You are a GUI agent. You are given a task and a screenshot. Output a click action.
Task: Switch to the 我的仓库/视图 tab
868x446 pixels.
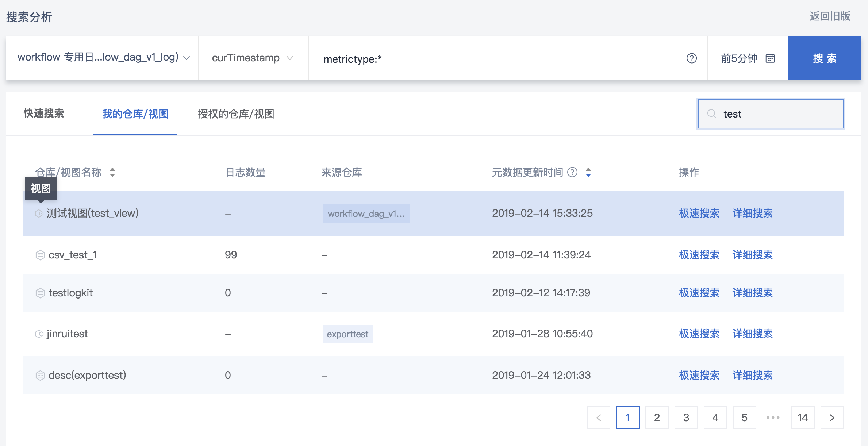click(135, 114)
